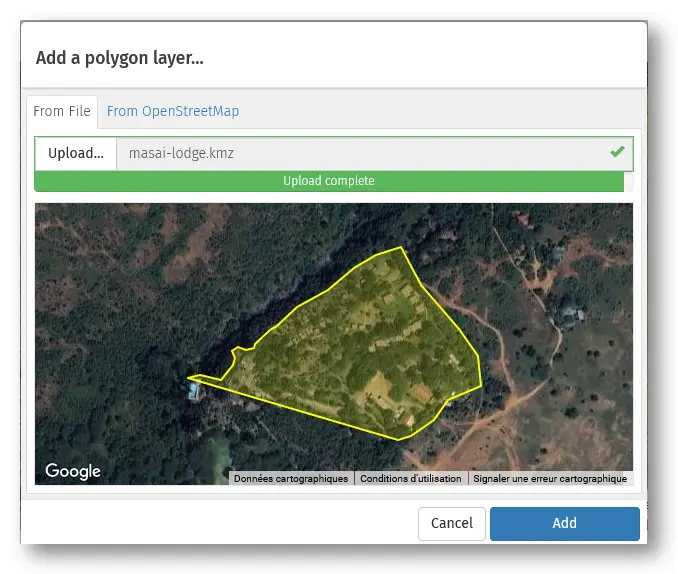Select the From File tab
The image size is (678, 574).
tap(62, 111)
